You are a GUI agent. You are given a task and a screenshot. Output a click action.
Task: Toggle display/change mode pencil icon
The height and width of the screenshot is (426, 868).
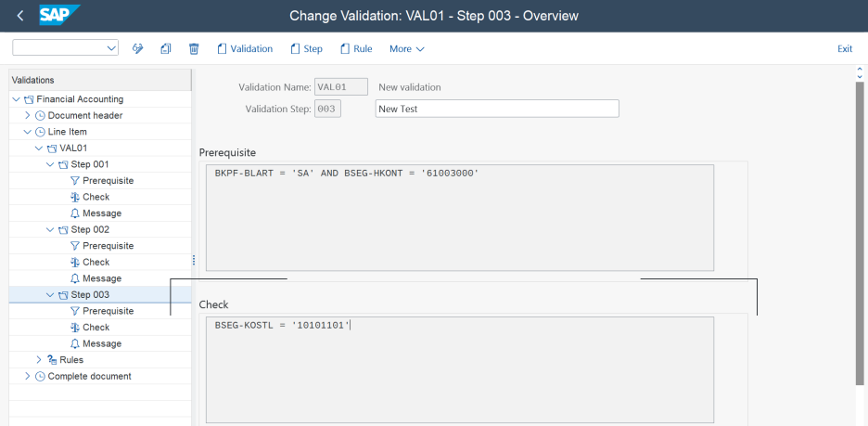coord(138,49)
